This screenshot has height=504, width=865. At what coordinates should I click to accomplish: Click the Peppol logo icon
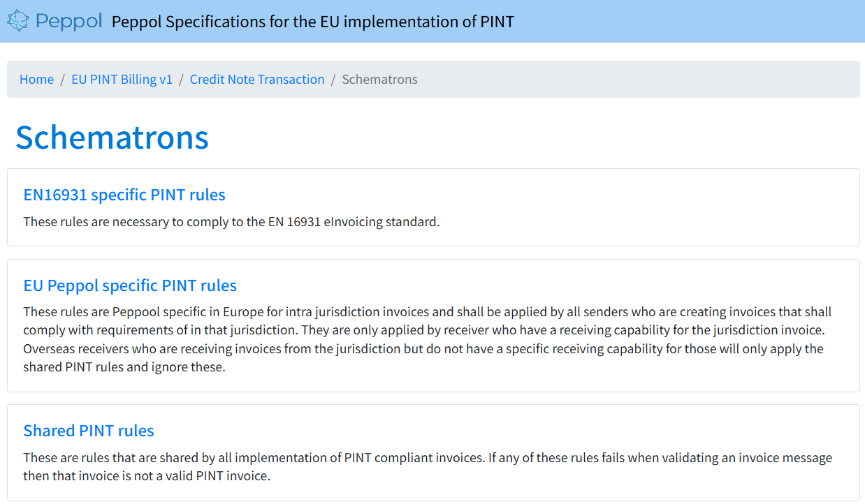(18, 21)
